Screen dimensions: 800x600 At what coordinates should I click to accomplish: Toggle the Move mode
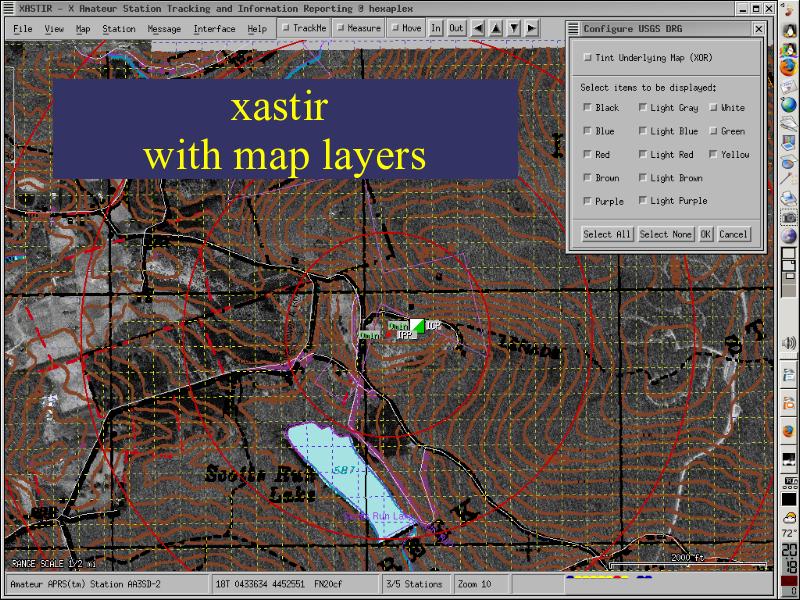(407, 28)
